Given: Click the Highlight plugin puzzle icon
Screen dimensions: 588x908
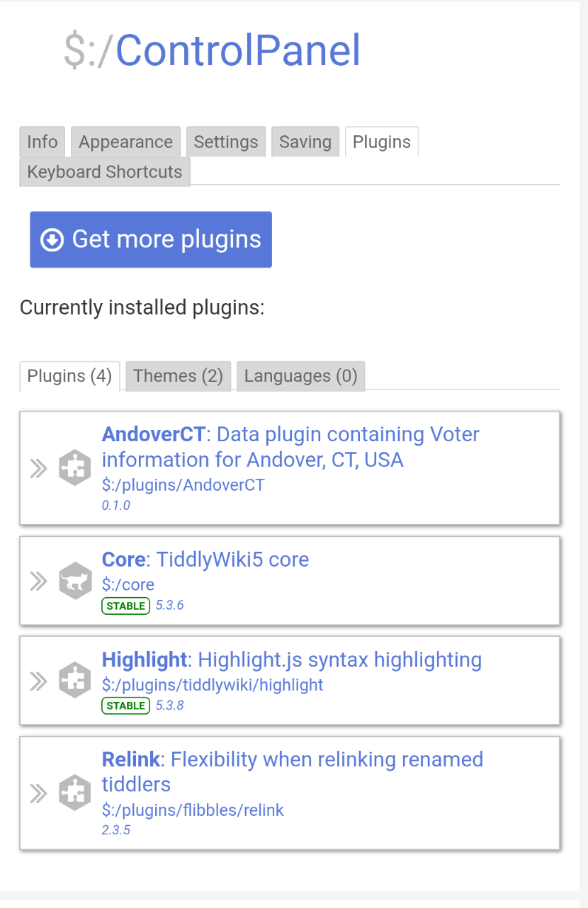Looking at the screenshot, I should [x=75, y=681].
